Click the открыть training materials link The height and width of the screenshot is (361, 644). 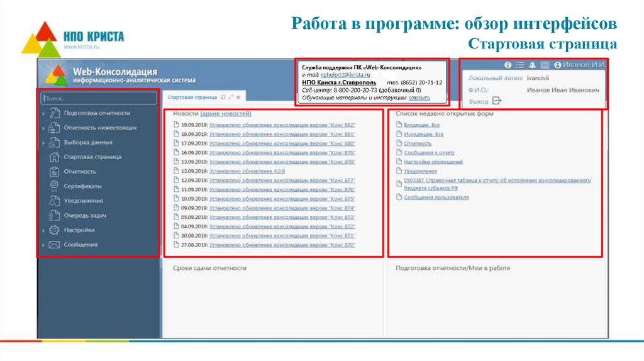click(419, 97)
